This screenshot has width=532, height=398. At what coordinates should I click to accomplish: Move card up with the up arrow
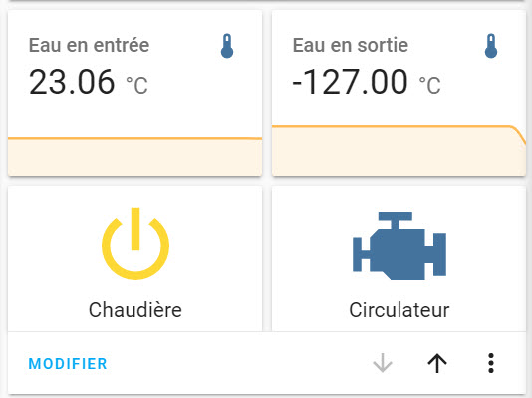click(x=437, y=363)
